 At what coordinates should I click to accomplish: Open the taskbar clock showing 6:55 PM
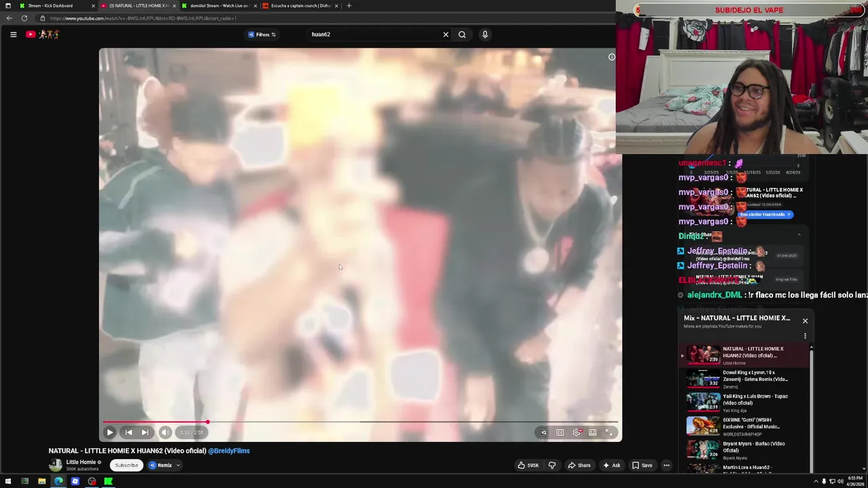[x=854, y=482]
